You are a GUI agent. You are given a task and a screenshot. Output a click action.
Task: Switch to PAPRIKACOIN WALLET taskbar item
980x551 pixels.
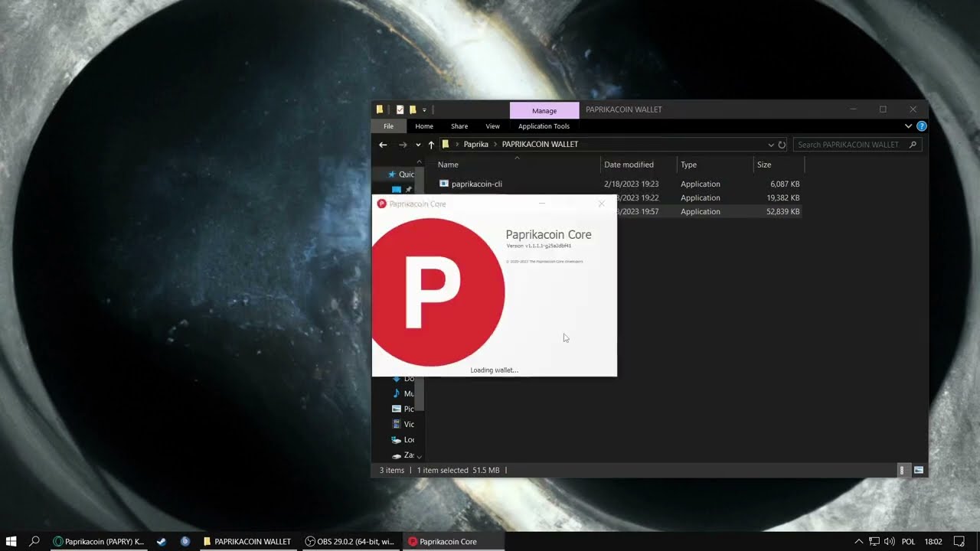point(247,541)
